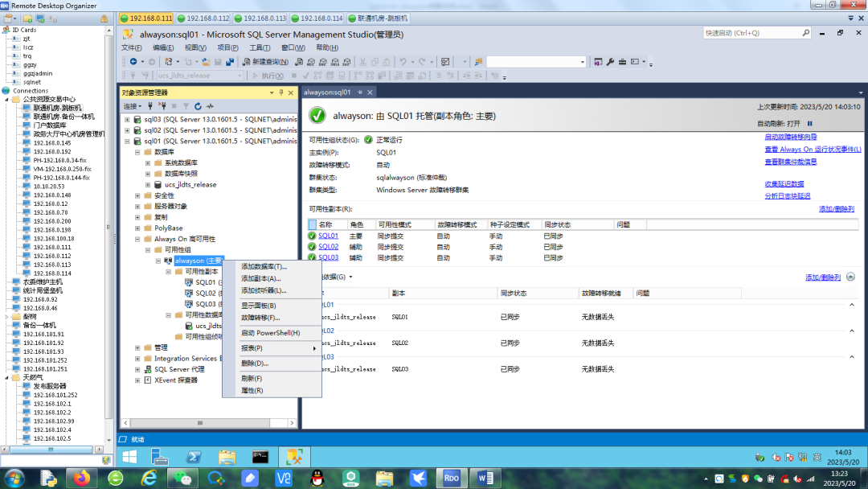Click 收集延迟数据 link

pos(784,184)
